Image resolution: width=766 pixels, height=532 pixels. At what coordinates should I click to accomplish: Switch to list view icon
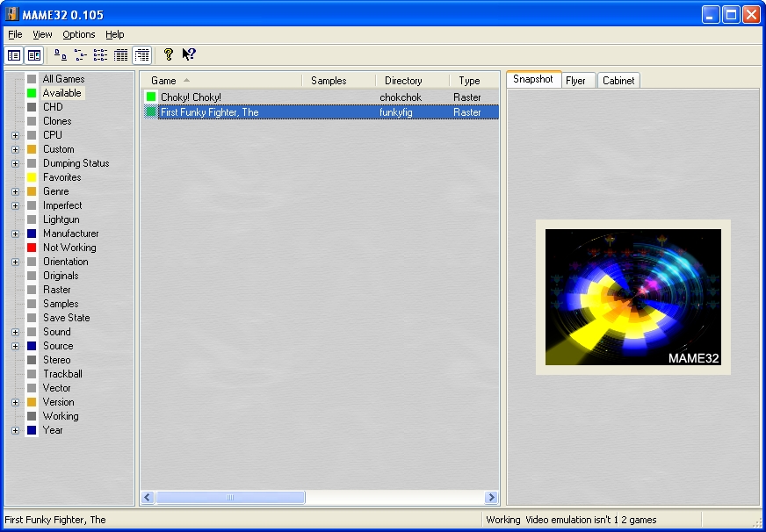coord(101,54)
